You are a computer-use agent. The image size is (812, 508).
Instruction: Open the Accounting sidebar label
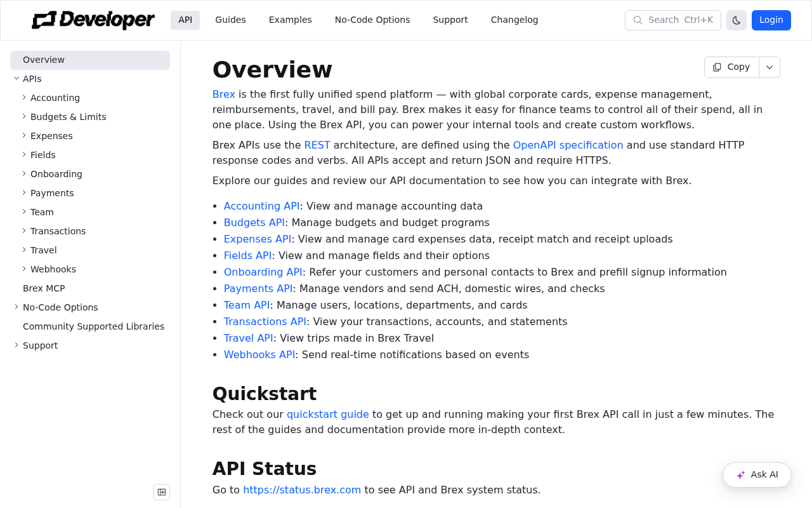[x=55, y=98]
